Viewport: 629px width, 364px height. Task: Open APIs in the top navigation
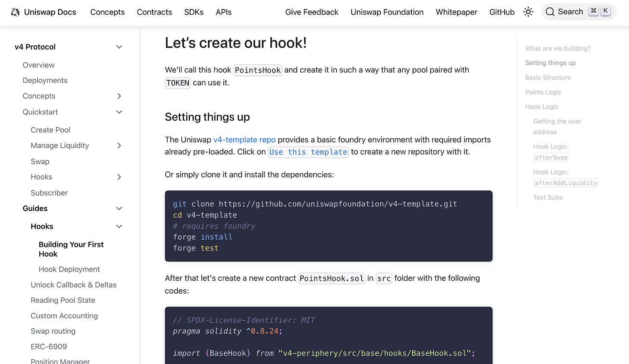click(x=223, y=12)
